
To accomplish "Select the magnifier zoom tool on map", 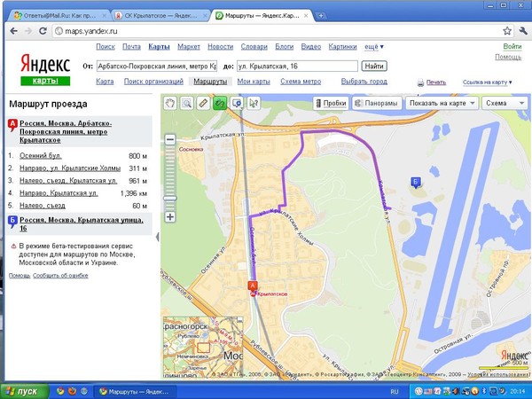I will (186, 103).
